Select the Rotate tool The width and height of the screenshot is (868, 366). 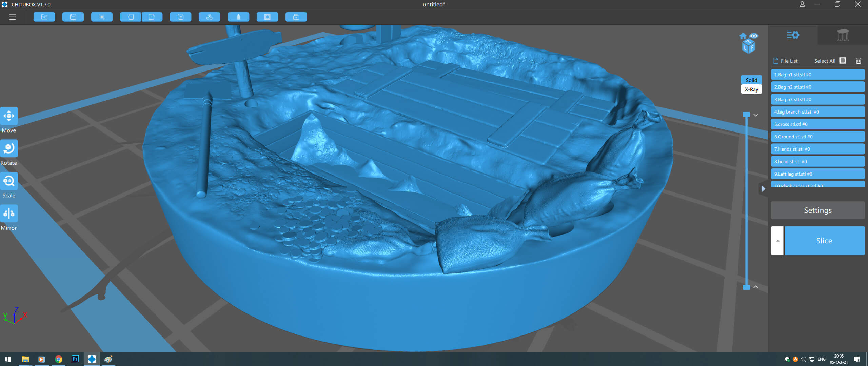9,149
